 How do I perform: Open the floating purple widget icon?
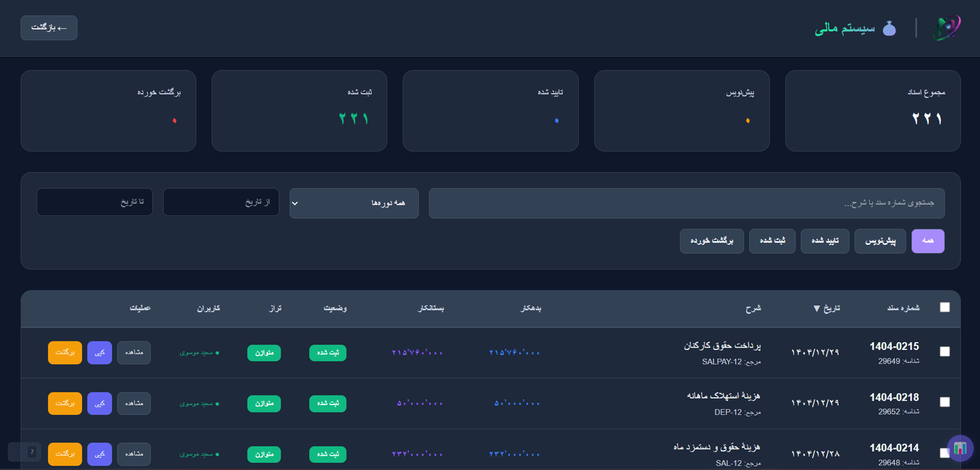point(960,449)
